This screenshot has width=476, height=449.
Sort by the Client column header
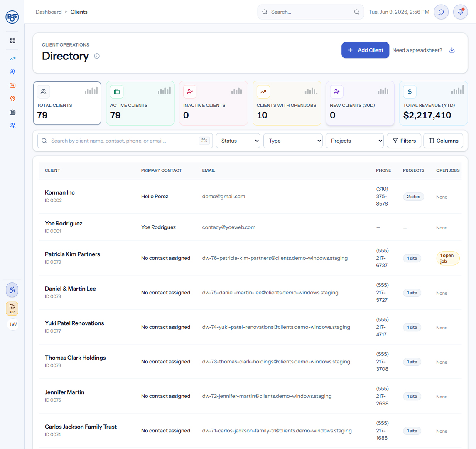52,170
